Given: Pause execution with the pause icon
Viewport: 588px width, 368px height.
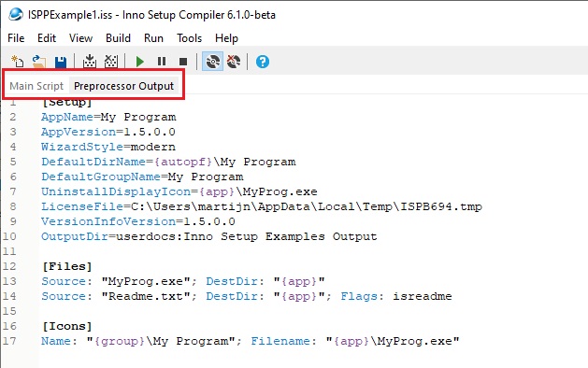Looking at the screenshot, I should coord(162,62).
